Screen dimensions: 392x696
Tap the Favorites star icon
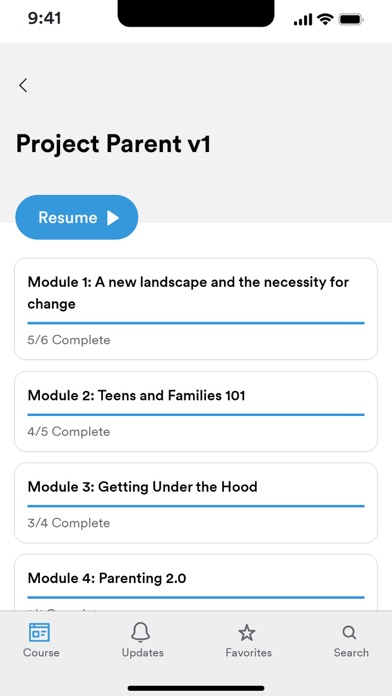click(247, 633)
